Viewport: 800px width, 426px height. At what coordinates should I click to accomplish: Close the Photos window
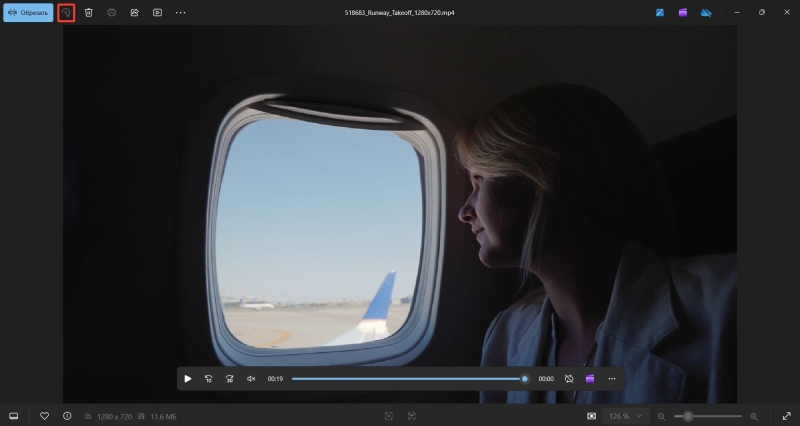point(787,13)
